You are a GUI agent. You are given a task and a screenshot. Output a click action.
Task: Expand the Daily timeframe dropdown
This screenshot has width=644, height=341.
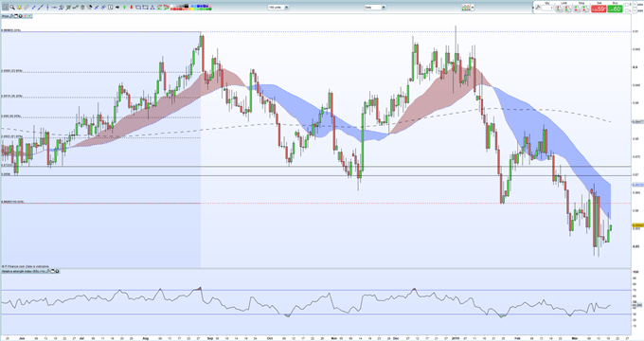click(x=375, y=7)
